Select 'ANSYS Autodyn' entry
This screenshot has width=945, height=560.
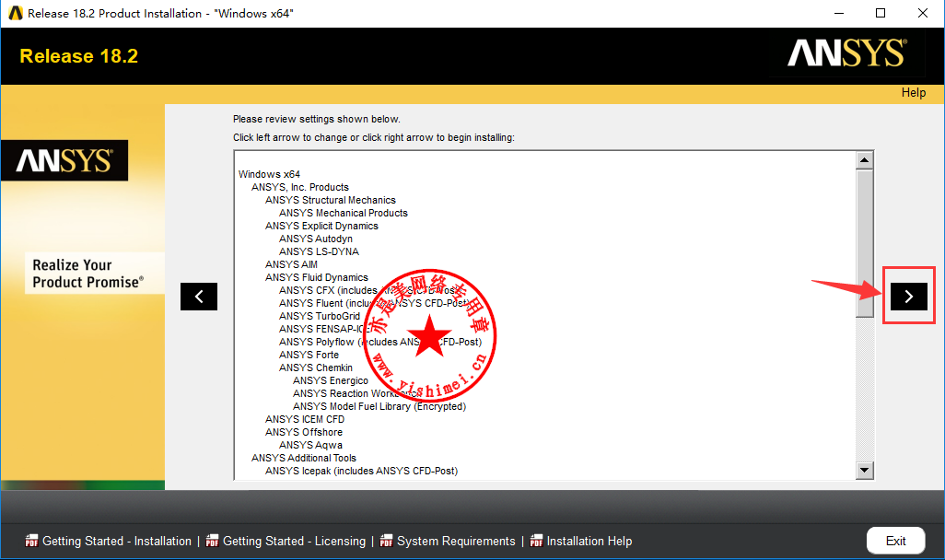point(316,239)
